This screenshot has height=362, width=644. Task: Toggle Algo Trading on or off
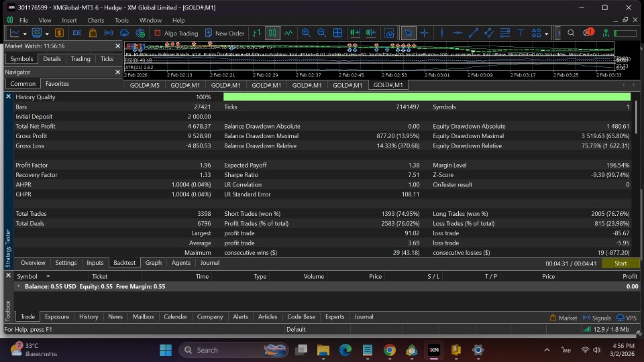[x=176, y=33]
